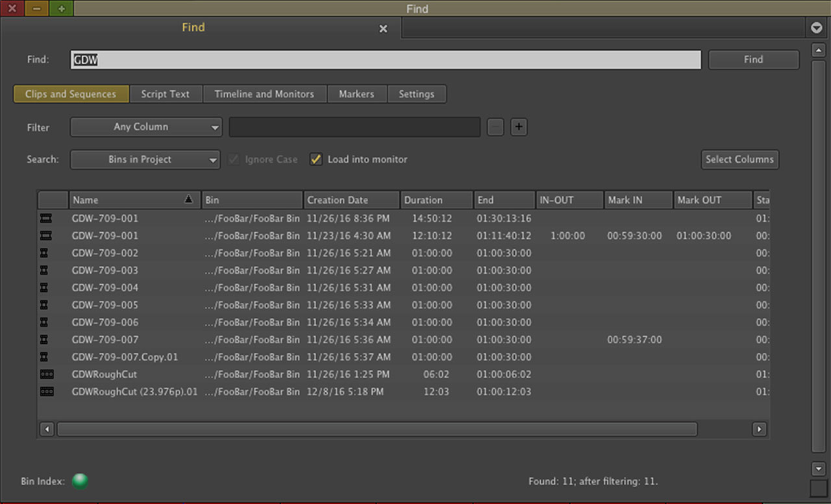
Task: Click the Find text input field
Action: (386, 60)
